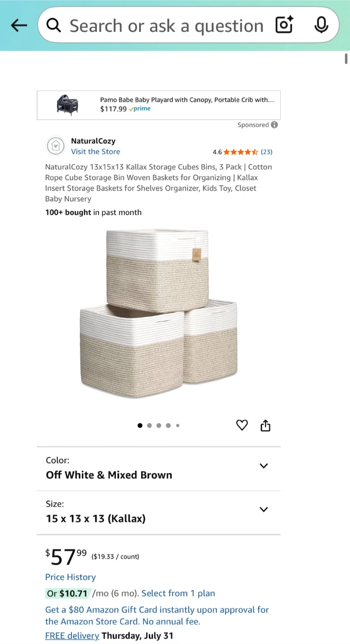The height and width of the screenshot is (644, 350).
Task: Tap the NaturalCozy store logo
Action: click(56, 146)
